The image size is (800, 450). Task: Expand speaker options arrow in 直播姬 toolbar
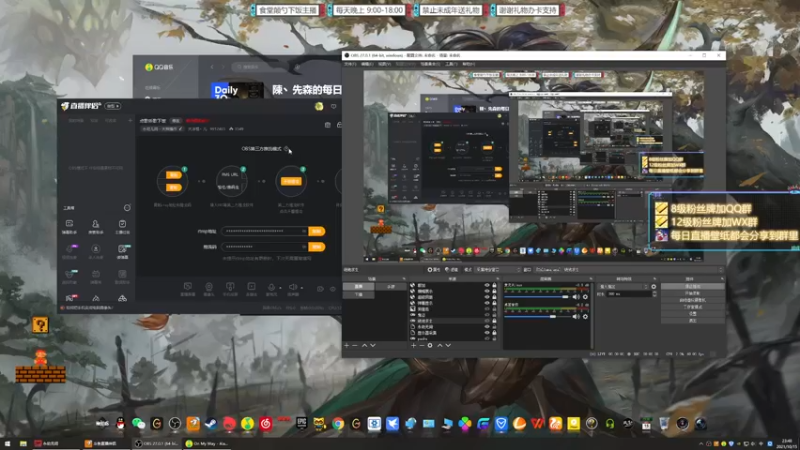tap(302, 288)
